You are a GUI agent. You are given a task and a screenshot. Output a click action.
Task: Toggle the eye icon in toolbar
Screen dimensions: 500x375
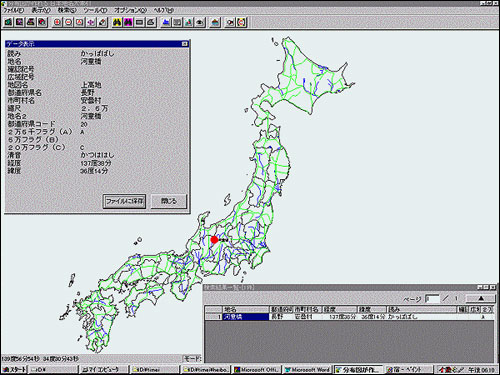point(200,22)
